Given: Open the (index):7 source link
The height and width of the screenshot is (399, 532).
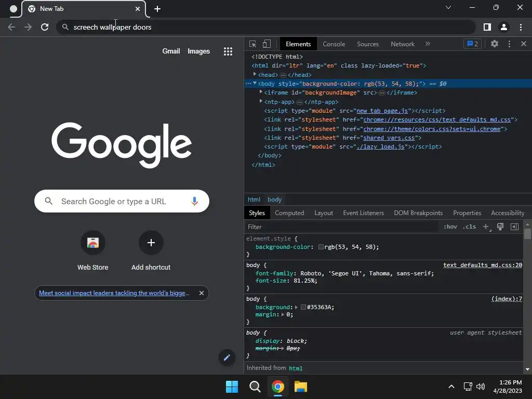Looking at the screenshot, I should tap(507, 299).
